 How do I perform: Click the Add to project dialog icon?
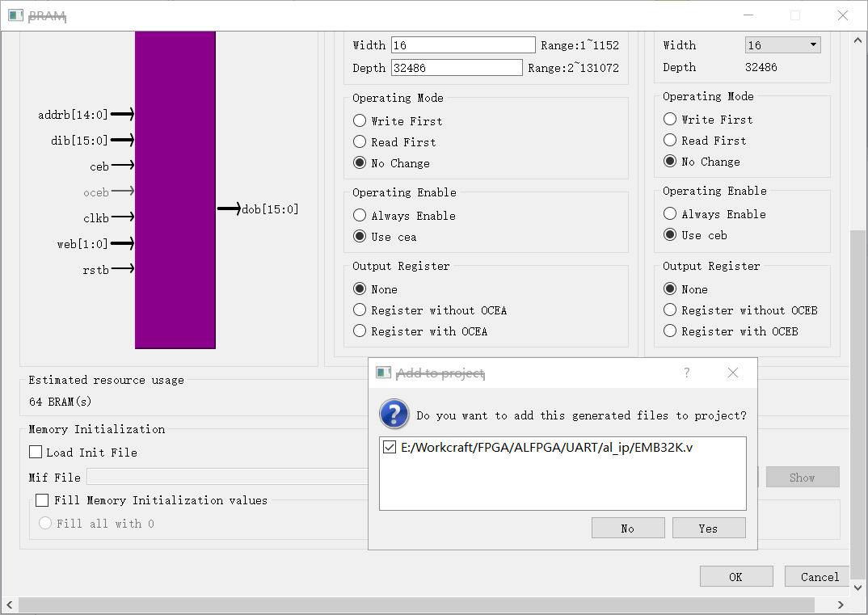click(384, 373)
